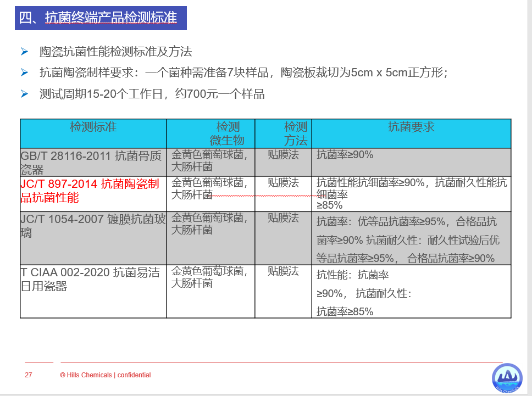
Task: Click the requirement text for JC/T 1054-2007
Action: 407,240
